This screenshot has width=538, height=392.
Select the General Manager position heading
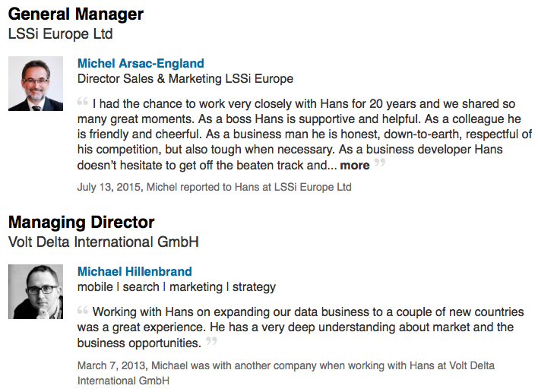click(x=75, y=14)
